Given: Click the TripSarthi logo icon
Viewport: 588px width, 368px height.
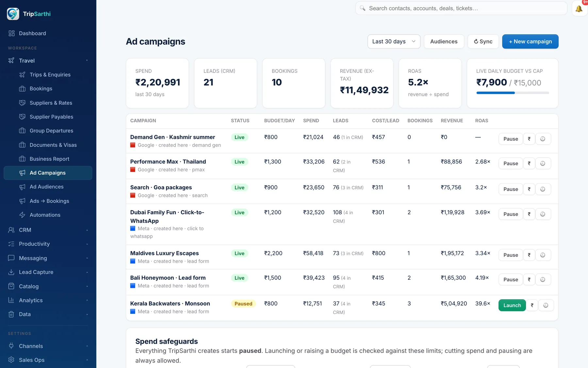Looking at the screenshot, I should (13, 14).
